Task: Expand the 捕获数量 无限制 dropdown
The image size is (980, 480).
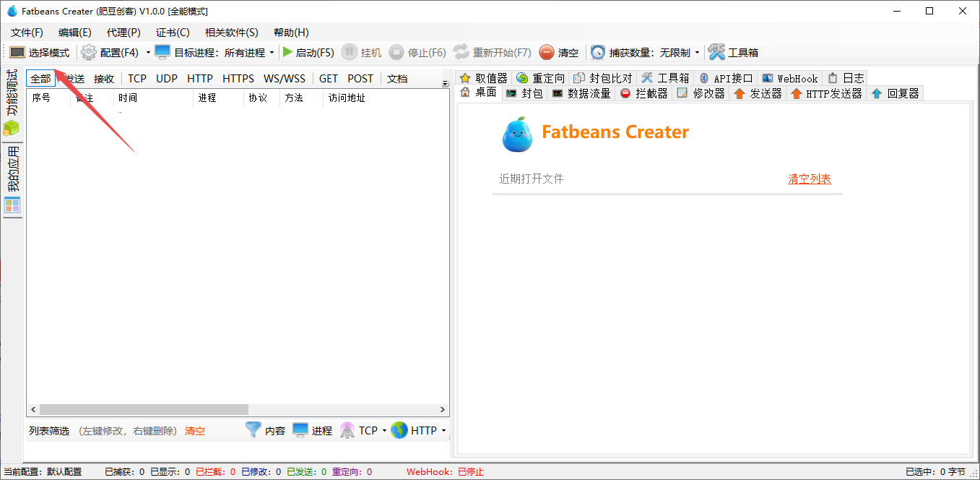Action: click(697, 53)
